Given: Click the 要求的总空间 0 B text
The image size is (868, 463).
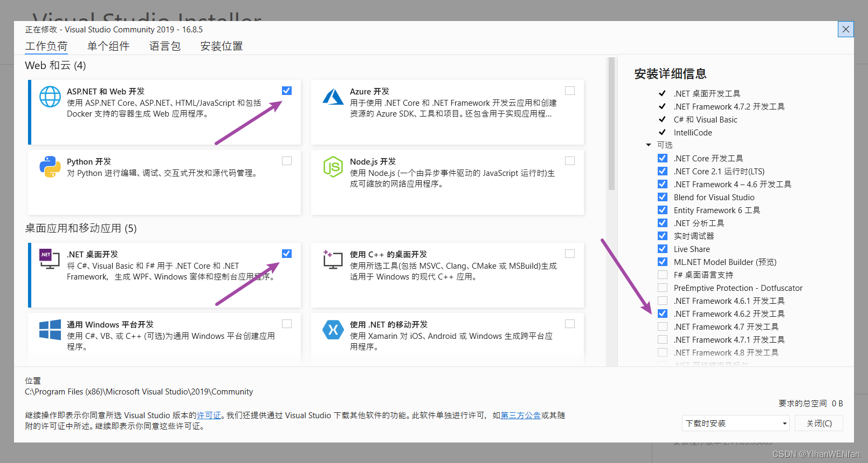Looking at the screenshot, I should pos(810,403).
